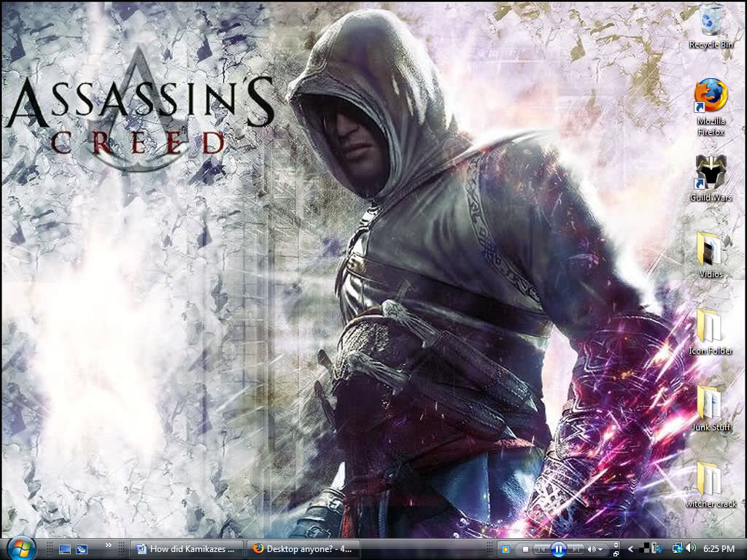Click Show Desktop in Quick Launch
Image resolution: width=747 pixels, height=560 pixels.
(x=65, y=549)
